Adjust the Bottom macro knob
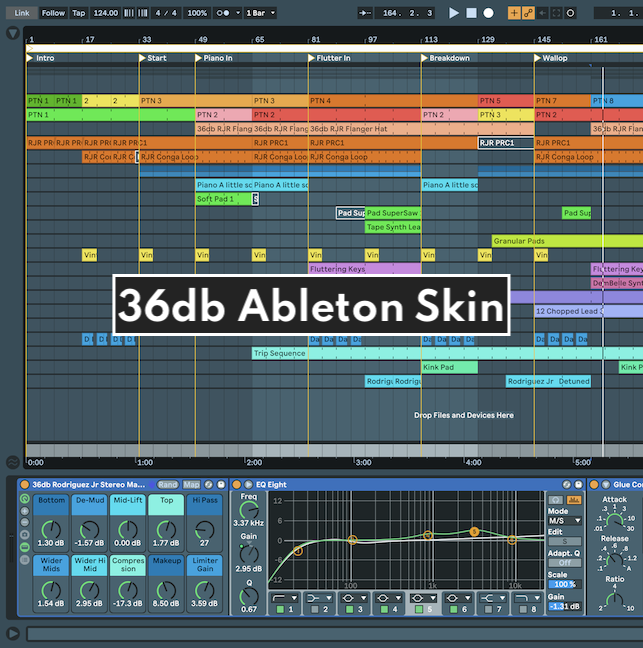The image size is (643, 648). coord(51,529)
